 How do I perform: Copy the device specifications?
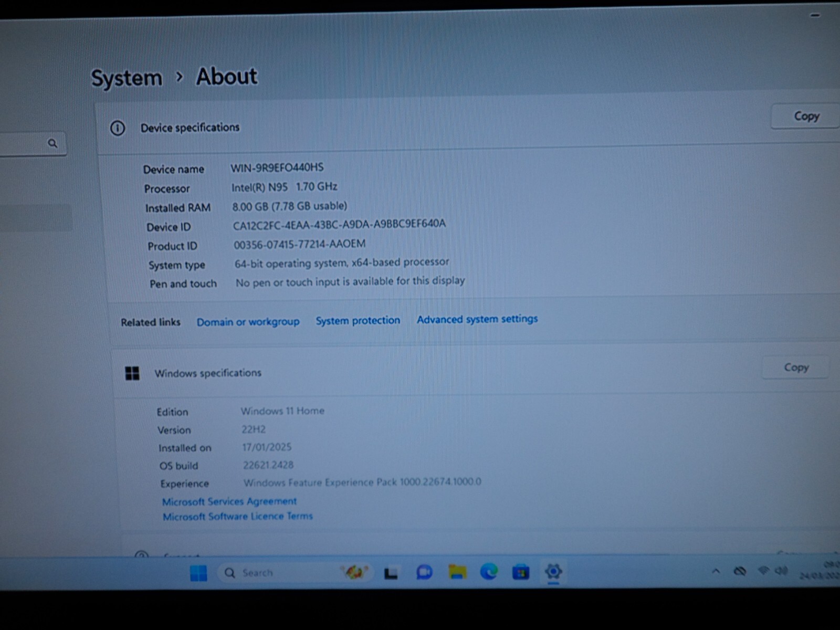pyautogui.click(x=806, y=116)
